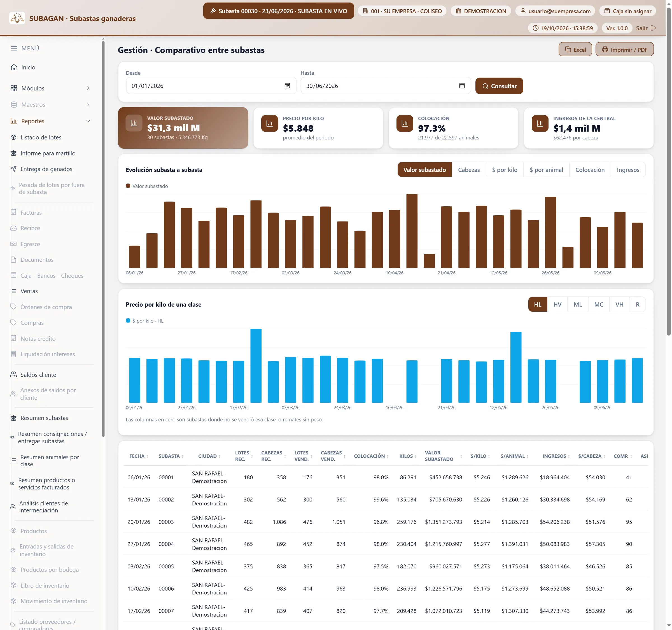The image size is (672, 630).
Task: Click the Colocación card chart icon
Action: click(405, 123)
